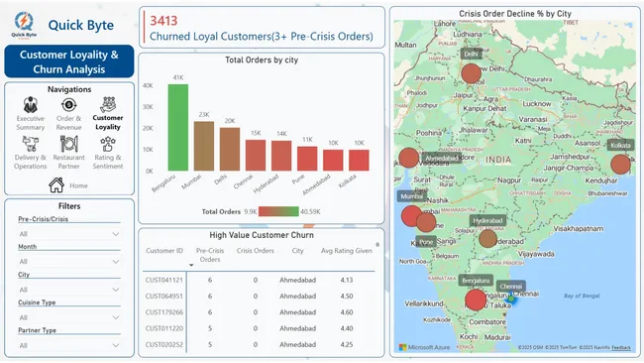644x363 pixels.
Task: Click the Kolkata bubble on the map
Action: point(620,164)
